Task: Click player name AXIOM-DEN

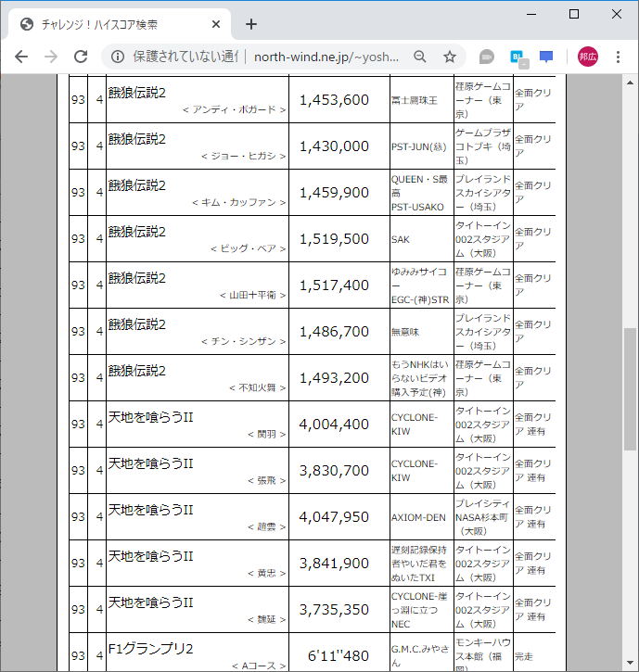Action: click(x=418, y=518)
